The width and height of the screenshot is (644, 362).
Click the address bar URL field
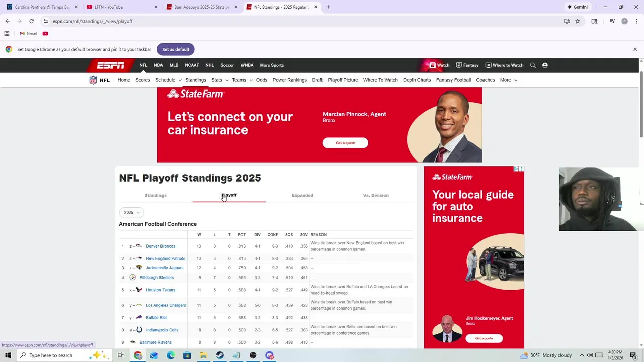point(302,21)
